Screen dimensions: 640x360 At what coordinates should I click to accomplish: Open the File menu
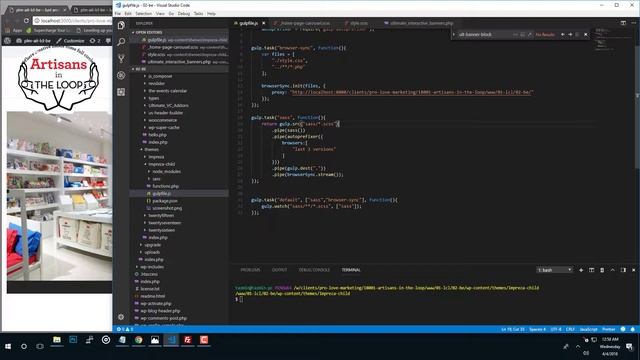click(x=118, y=13)
